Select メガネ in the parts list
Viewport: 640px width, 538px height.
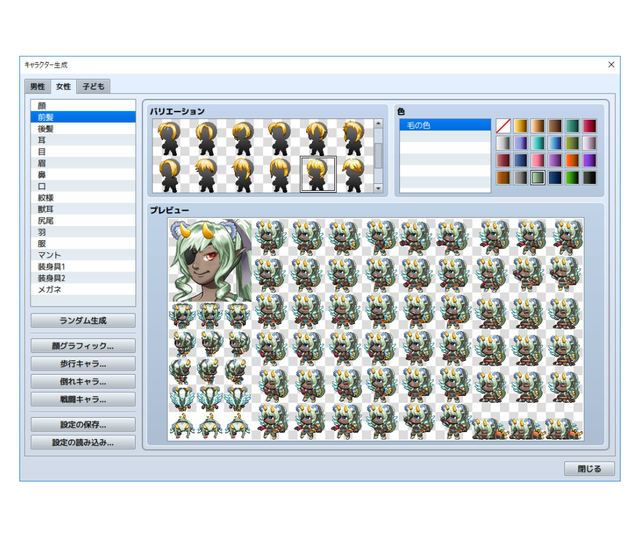point(83,289)
